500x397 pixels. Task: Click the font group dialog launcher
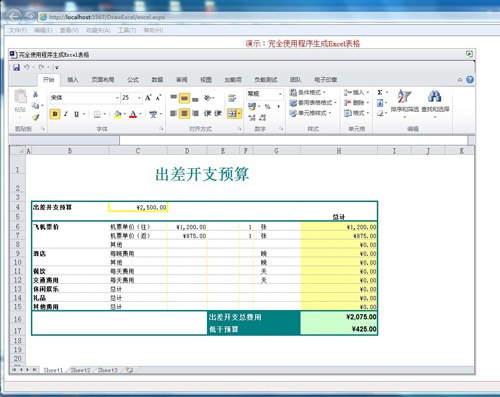161,129
